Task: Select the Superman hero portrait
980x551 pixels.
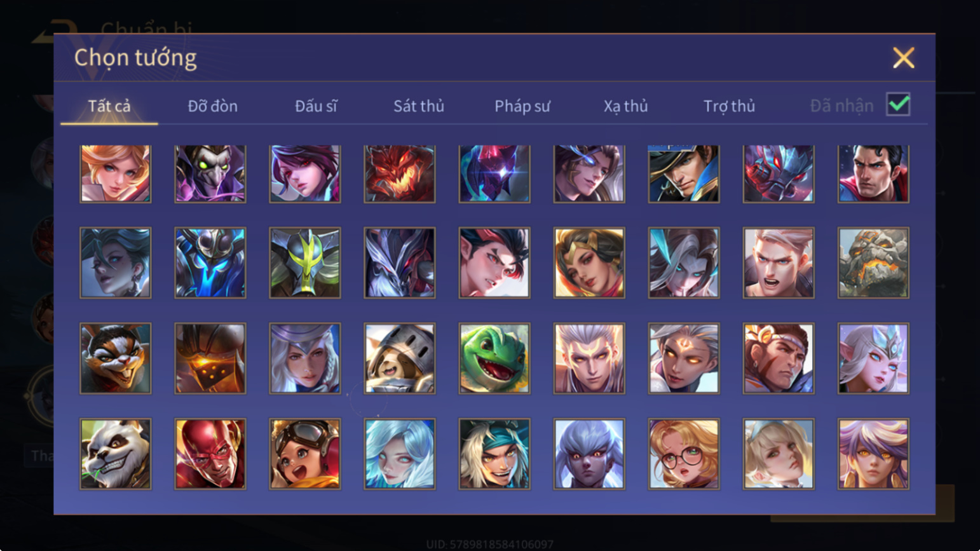Action: tap(873, 173)
